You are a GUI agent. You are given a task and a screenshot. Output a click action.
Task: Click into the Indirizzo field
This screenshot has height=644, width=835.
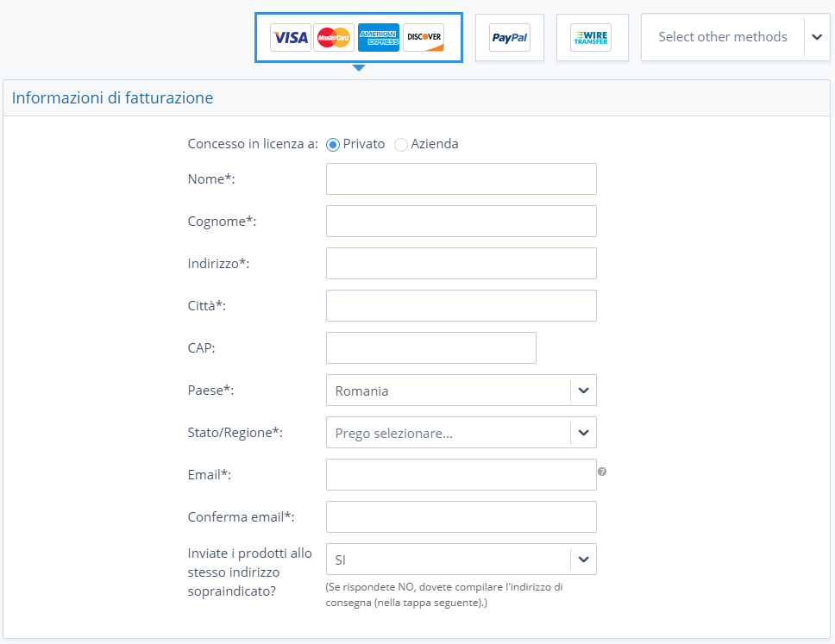pos(461,264)
